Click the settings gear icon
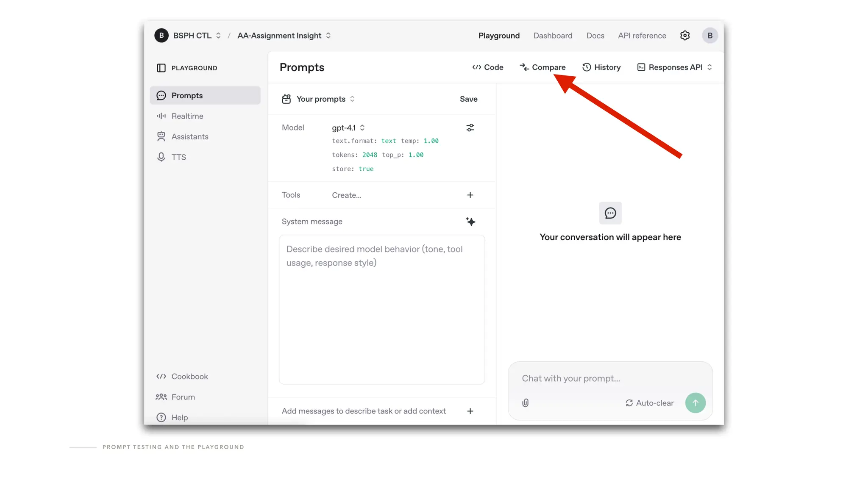This screenshot has width=868, height=488. click(x=685, y=36)
